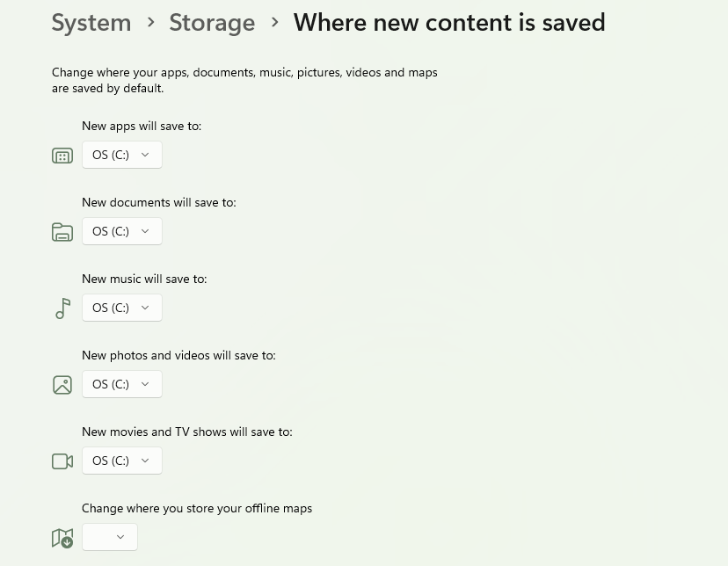
Task: Open the new music save location dropdown
Action: point(122,308)
